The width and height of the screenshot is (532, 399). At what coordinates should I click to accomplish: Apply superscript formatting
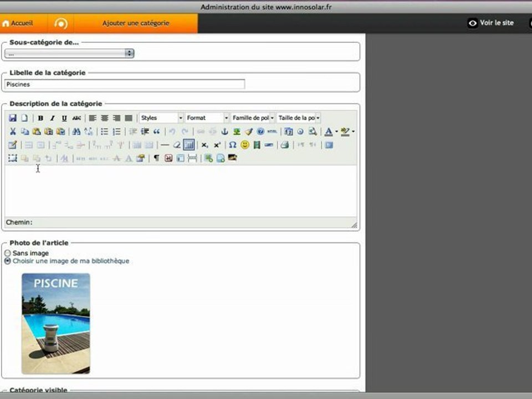(x=217, y=145)
